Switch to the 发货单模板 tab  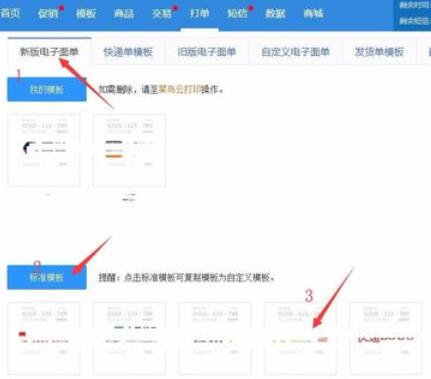click(x=379, y=52)
